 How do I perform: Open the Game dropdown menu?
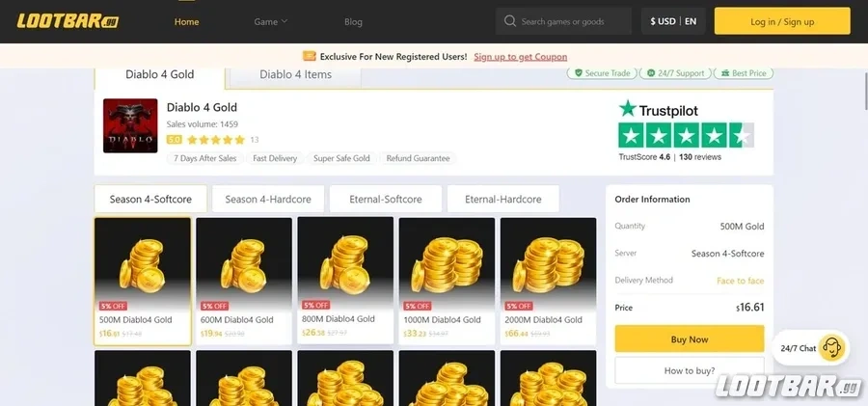coord(271,21)
